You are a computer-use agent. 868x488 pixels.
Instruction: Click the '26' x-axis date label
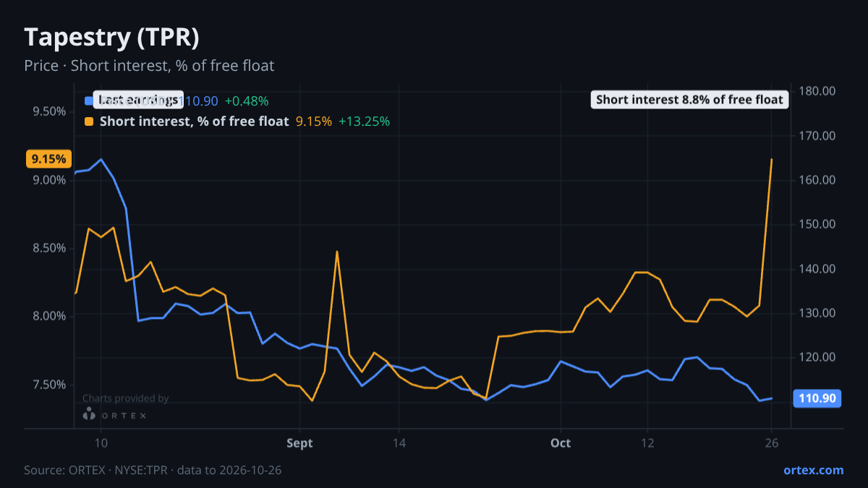click(x=771, y=443)
